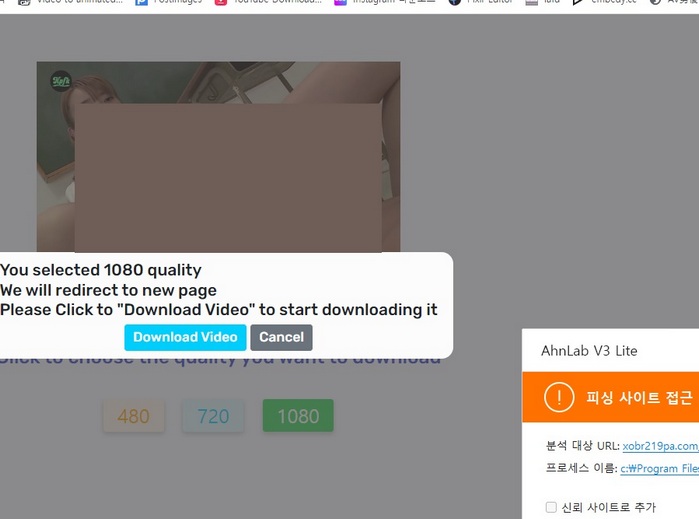The width and height of the screenshot is (699, 519).
Task: Click the 분석 대상 URL label
Action: pos(583,446)
